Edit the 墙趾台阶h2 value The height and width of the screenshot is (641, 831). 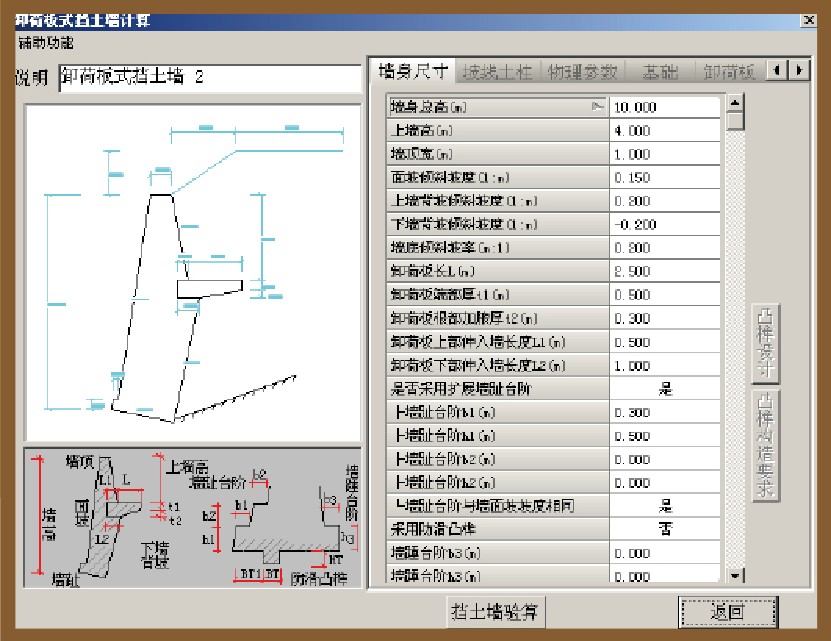pos(665,482)
